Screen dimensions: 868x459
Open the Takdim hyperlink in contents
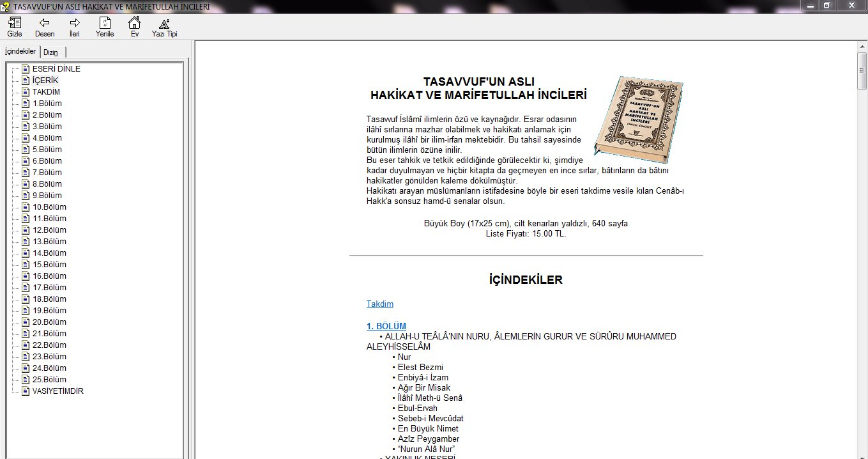(x=379, y=304)
